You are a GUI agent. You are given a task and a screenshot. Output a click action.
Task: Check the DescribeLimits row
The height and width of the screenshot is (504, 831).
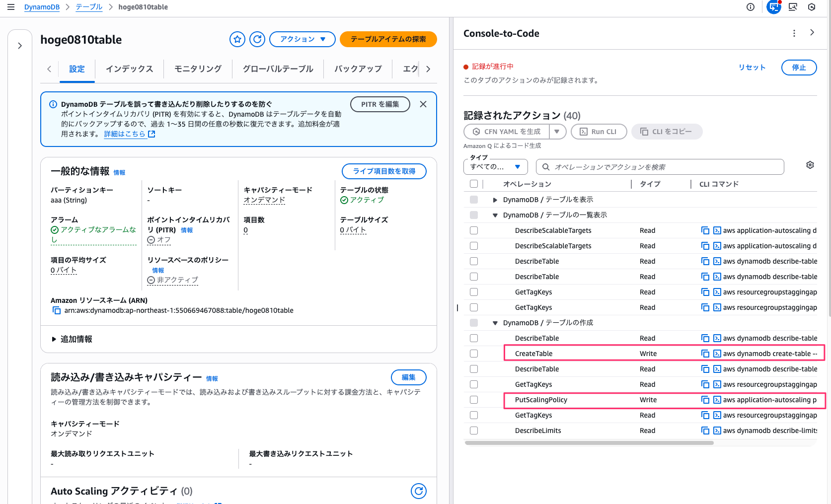[474, 431]
